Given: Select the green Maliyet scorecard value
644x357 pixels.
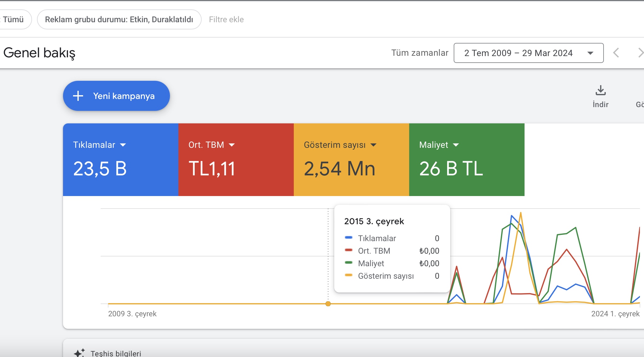Looking at the screenshot, I should click(451, 168).
